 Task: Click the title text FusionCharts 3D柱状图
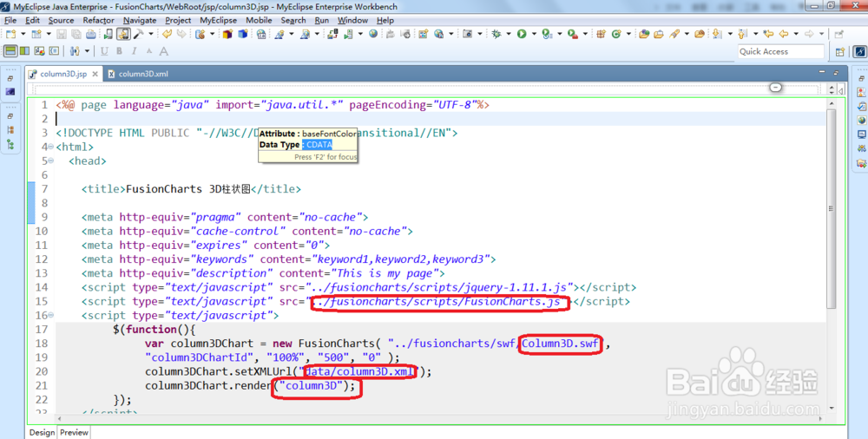pos(188,189)
